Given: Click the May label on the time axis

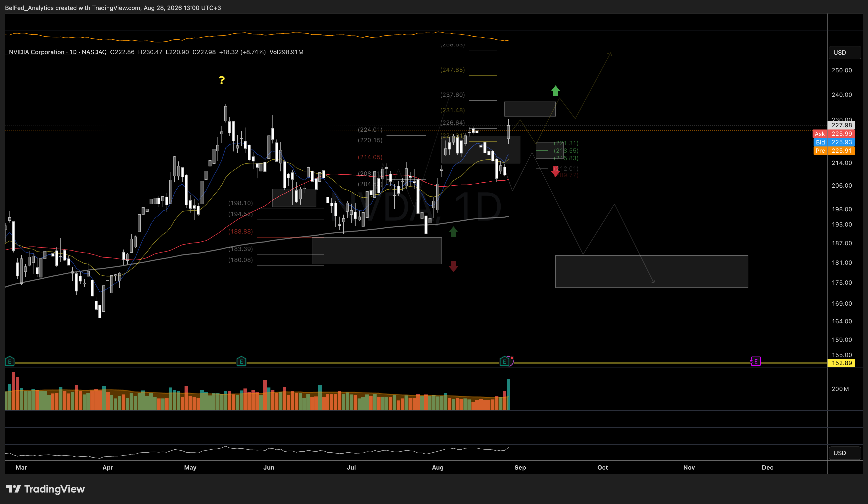Looking at the screenshot, I should pyautogui.click(x=190, y=468).
